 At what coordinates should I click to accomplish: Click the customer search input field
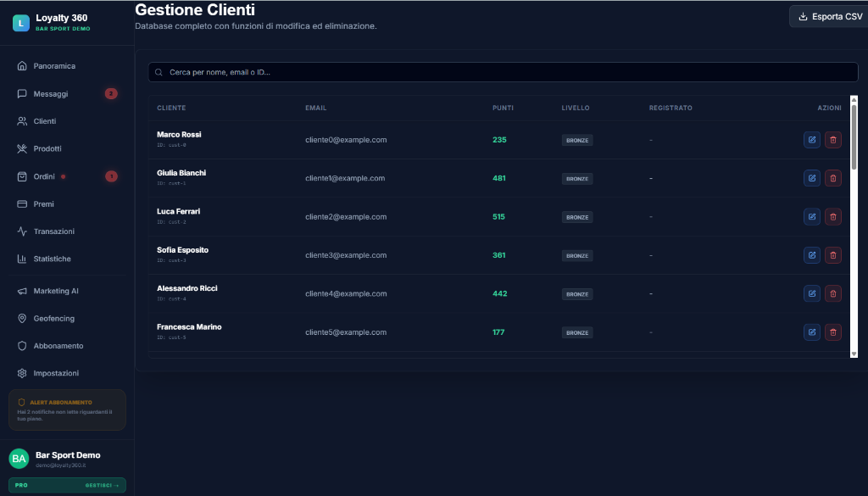tap(503, 72)
